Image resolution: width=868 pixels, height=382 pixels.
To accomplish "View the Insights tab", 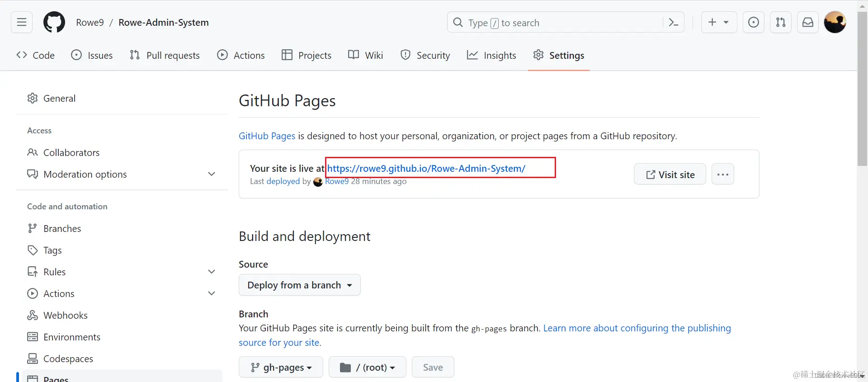I will (x=491, y=55).
